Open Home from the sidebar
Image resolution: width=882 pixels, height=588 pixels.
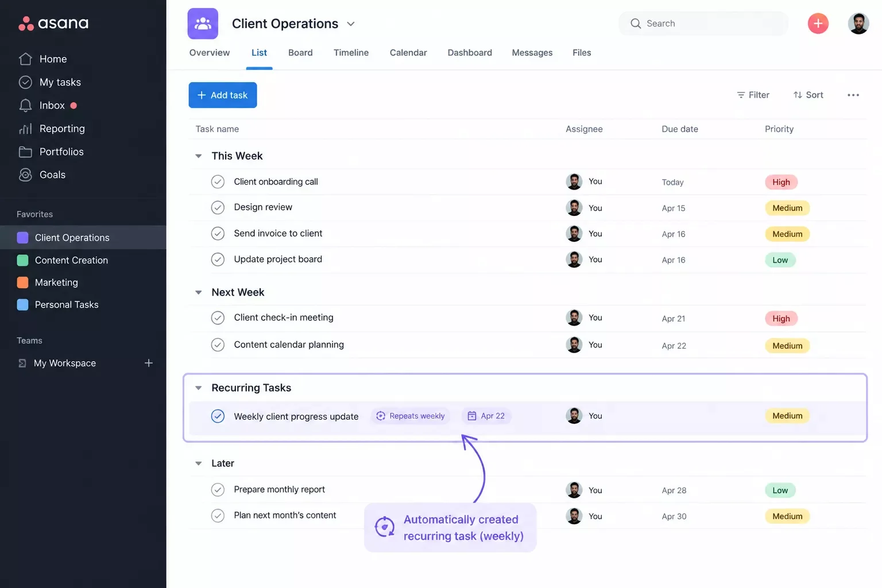click(53, 59)
